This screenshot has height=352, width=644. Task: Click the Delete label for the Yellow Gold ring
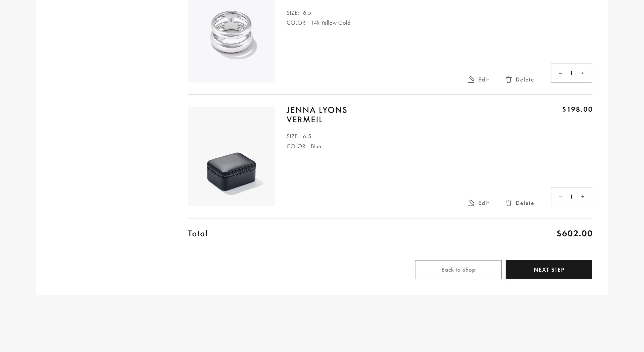pos(525,80)
